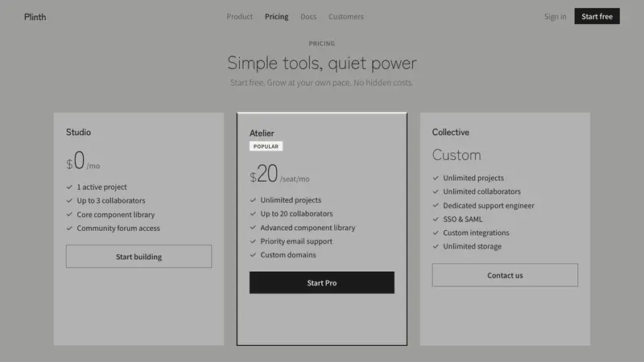
Task: Open the Pricing nav item
Action: [276, 16]
